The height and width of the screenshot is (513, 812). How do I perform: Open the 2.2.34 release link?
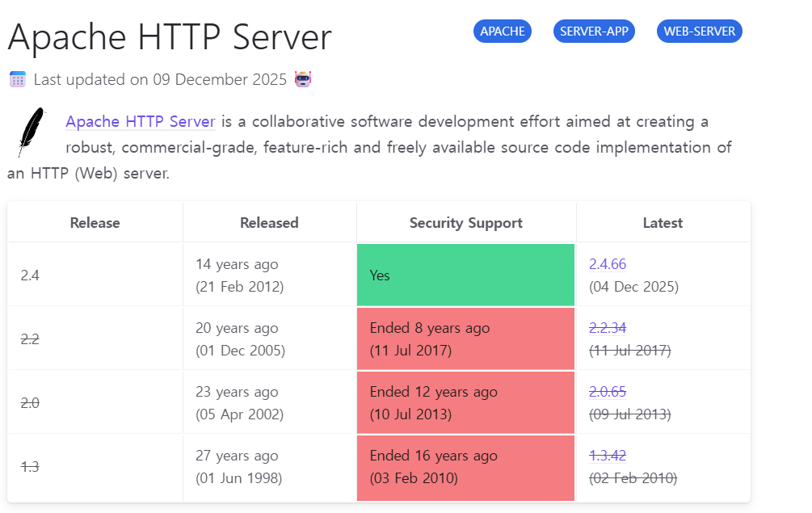[608, 328]
